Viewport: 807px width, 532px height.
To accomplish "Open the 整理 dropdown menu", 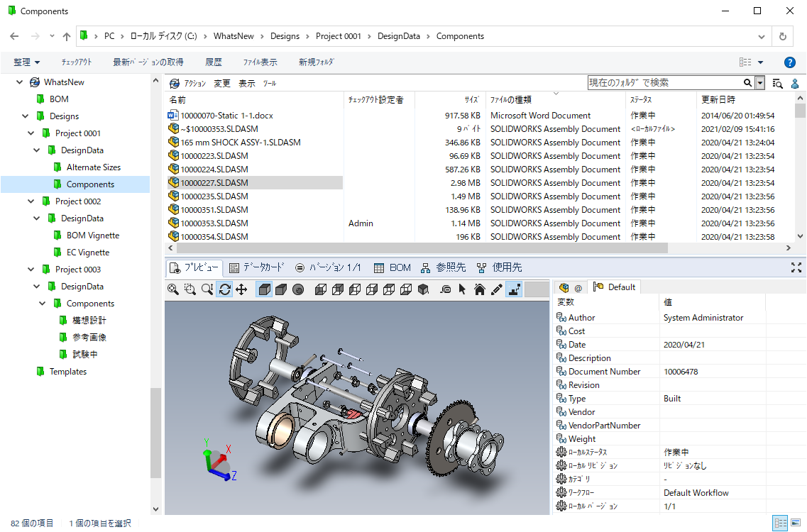I will click(27, 62).
